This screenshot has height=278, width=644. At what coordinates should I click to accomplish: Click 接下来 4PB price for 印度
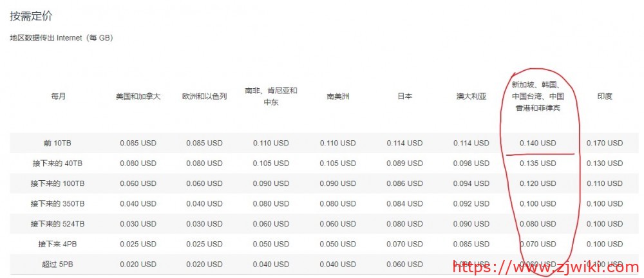pyautogui.click(x=605, y=244)
